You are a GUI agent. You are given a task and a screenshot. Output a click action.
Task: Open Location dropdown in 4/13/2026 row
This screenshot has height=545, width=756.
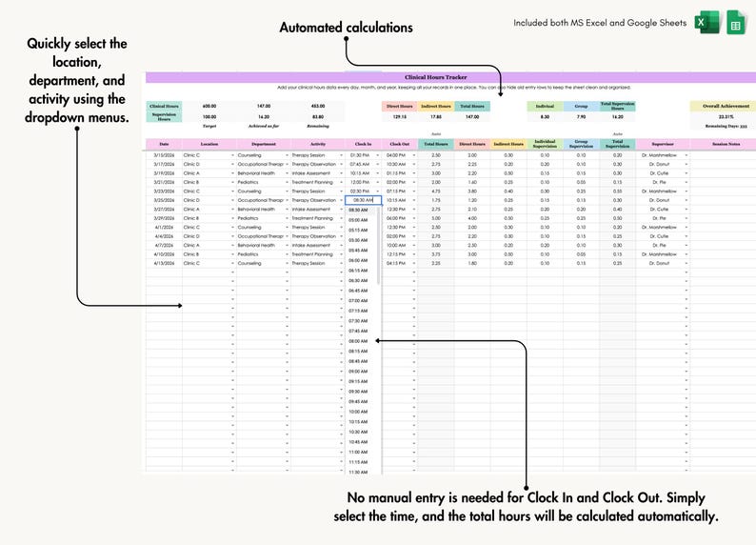pos(232,263)
